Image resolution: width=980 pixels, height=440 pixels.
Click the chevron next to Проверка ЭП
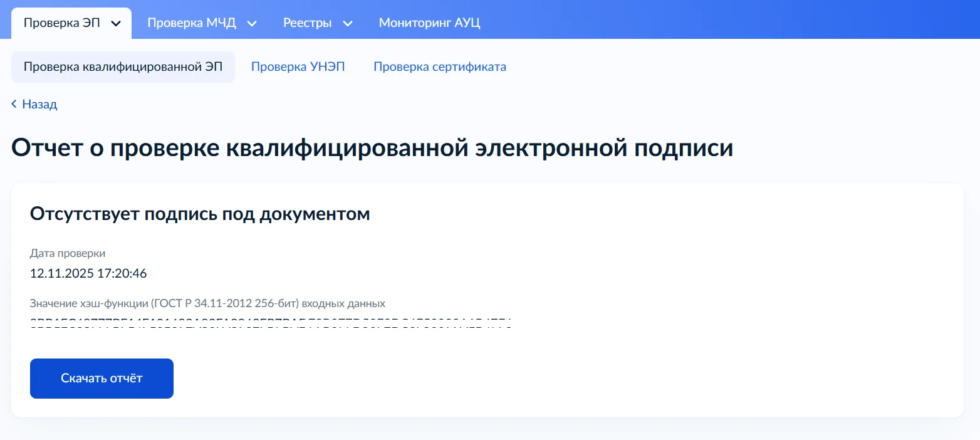(116, 24)
